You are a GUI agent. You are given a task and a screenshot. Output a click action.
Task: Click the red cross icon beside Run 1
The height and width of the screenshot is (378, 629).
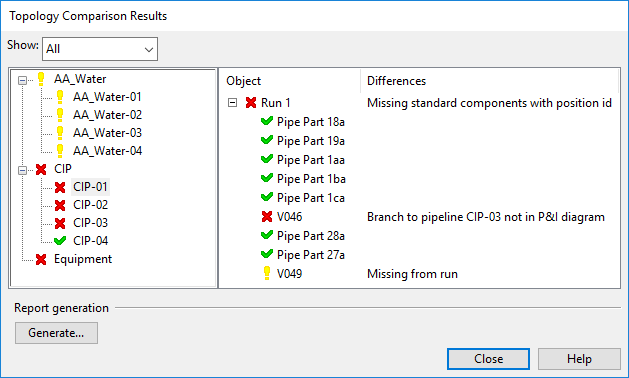pos(251,103)
